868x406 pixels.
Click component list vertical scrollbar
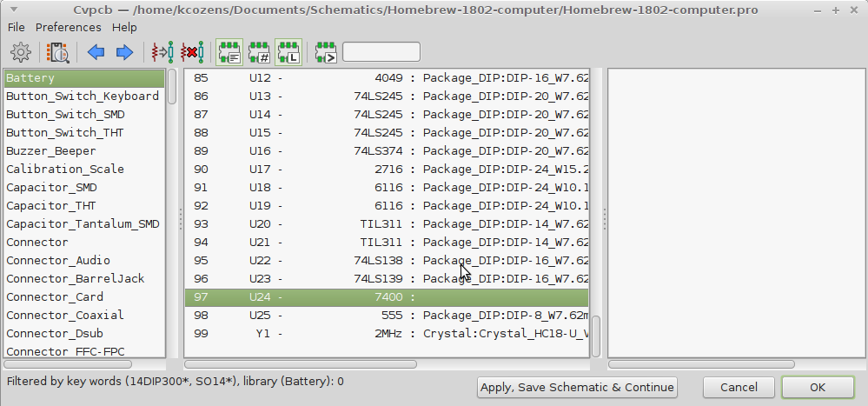[x=596, y=336]
